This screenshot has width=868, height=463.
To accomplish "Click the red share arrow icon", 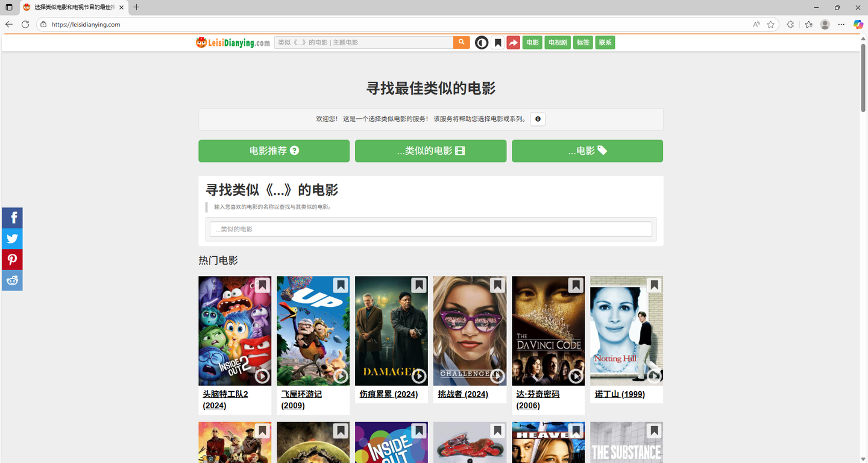I will point(513,43).
